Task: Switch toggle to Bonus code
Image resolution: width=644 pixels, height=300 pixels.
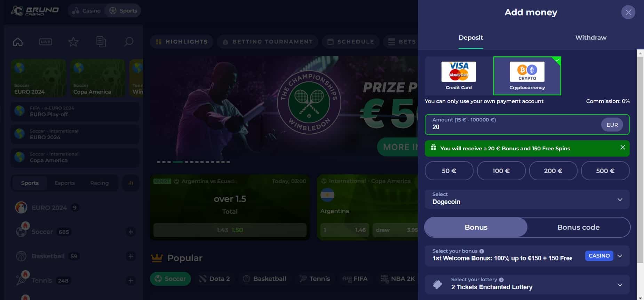Action: tap(578, 227)
